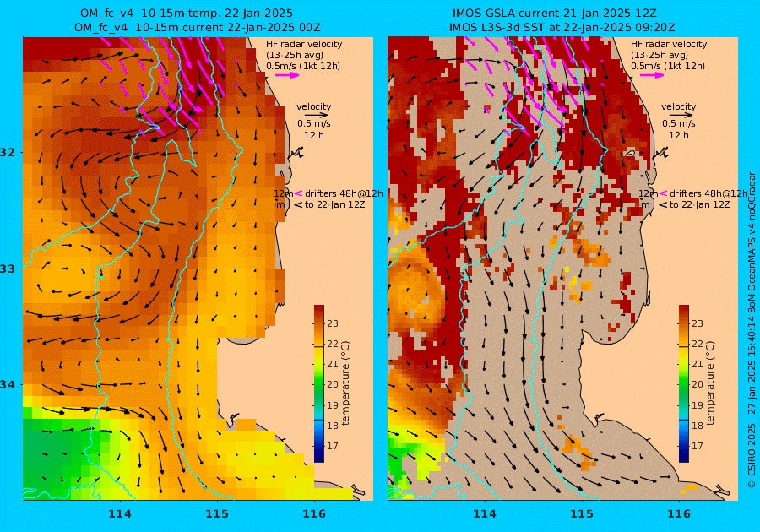
Task: Click 'HF radar velocity' label in OM_fc_v4 map
Action: (x=304, y=44)
